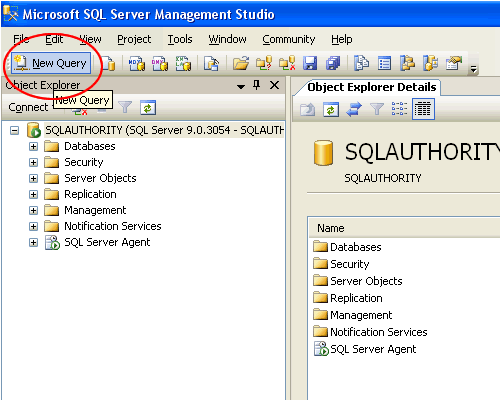Show Object Explorer via toolbar icon
Image resolution: width=500 pixels, height=400 pixels.
tap(407, 63)
